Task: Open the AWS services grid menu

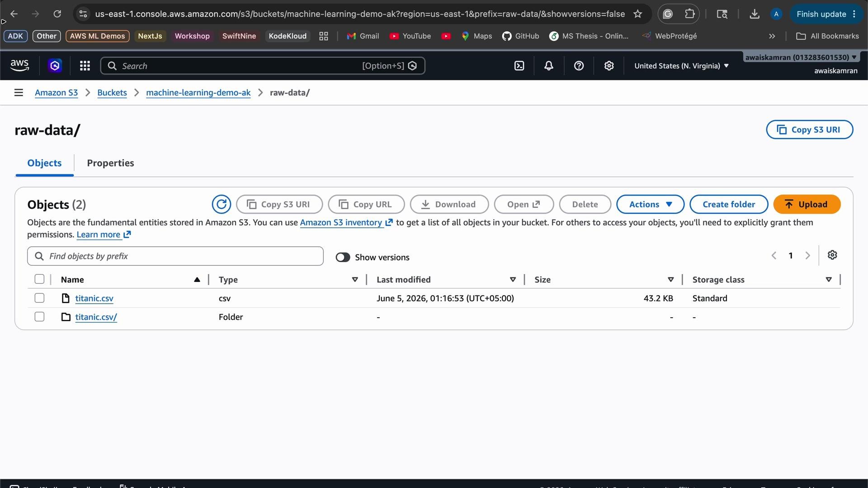Action: [x=85, y=66]
